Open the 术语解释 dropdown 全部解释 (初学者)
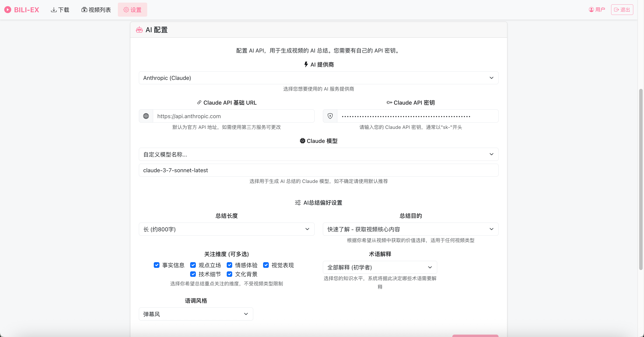This screenshot has width=644, height=337. [380, 267]
